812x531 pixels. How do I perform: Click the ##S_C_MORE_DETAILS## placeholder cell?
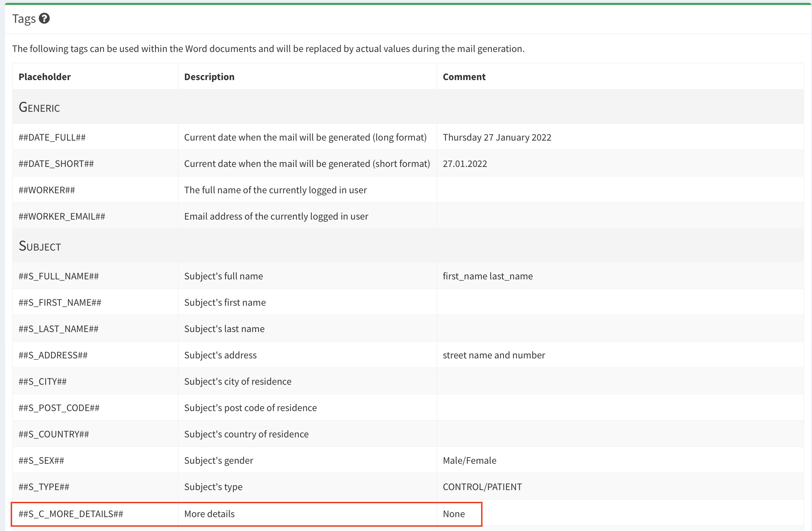[71, 514]
